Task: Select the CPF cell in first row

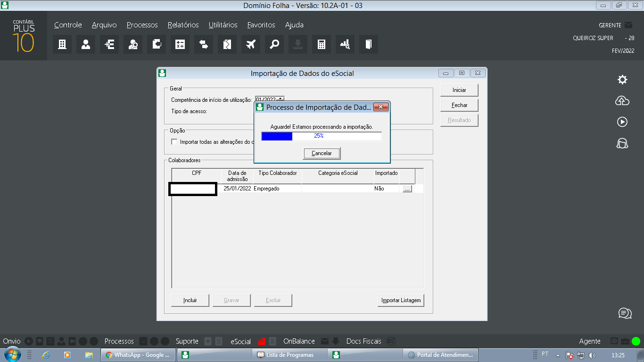Action: coord(193,189)
